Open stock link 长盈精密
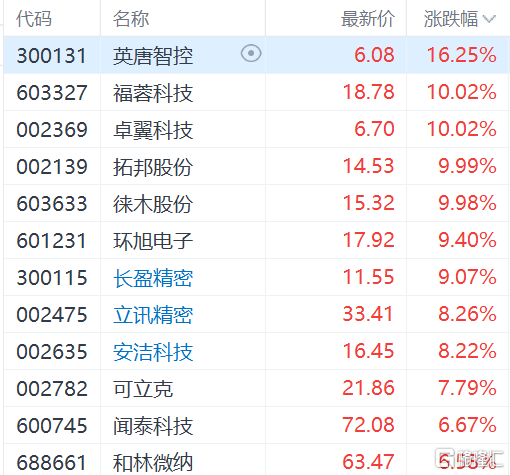510x475 pixels. 153,278
